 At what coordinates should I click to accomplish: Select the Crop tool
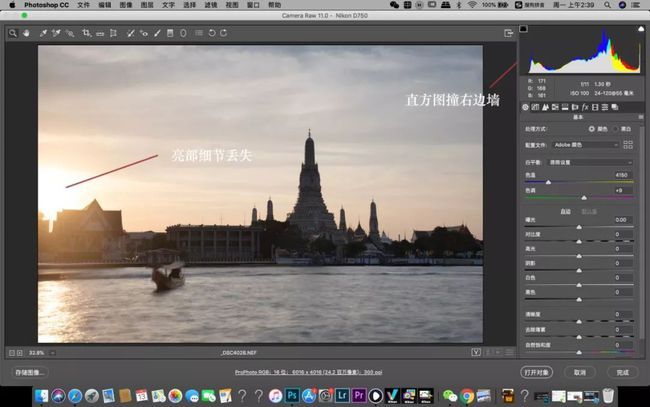pyautogui.click(x=86, y=33)
